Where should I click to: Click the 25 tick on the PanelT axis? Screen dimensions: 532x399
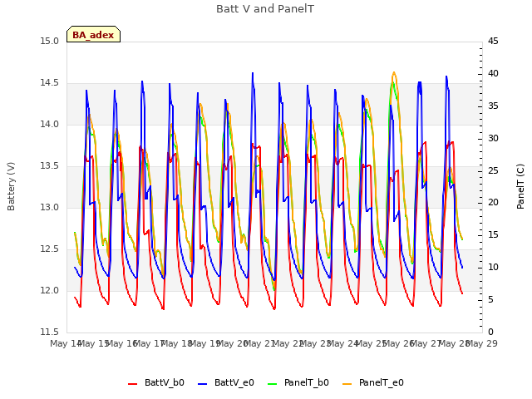[x=493, y=170]
